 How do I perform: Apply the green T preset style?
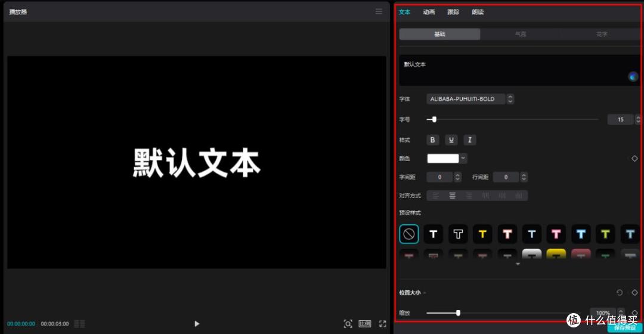tap(605, 234)
